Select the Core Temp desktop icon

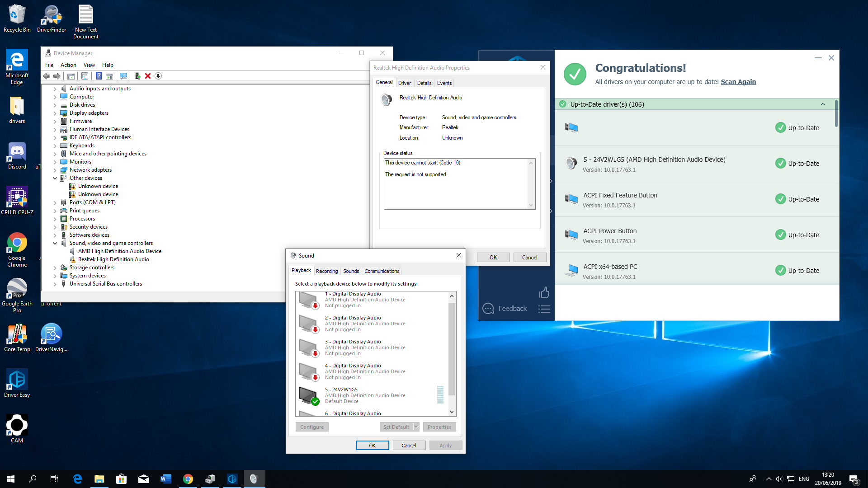click(17, 338)
